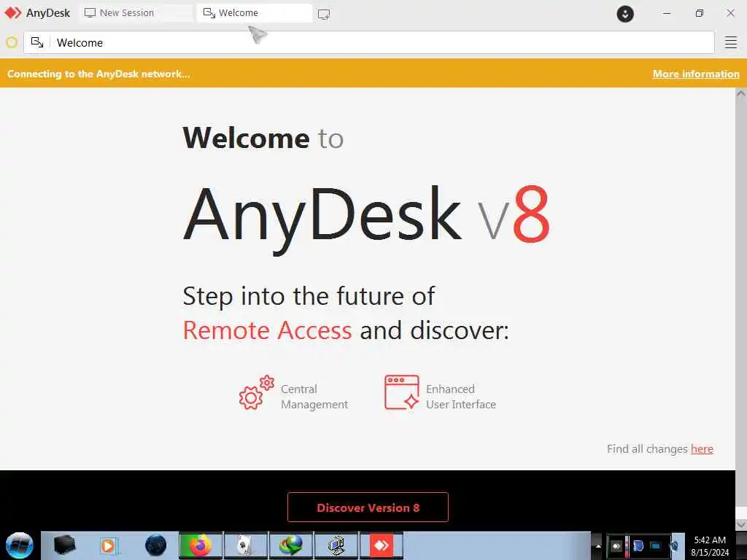Click scrollbar up arrow
The image size is (747, 560).
pyautogui.click(x=741, y=94)
